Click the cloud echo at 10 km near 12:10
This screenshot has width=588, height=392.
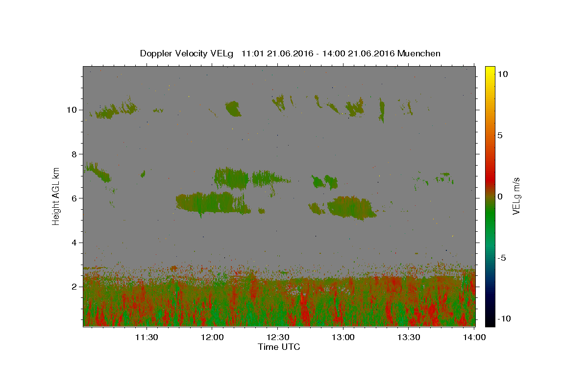tap(233, 108)
